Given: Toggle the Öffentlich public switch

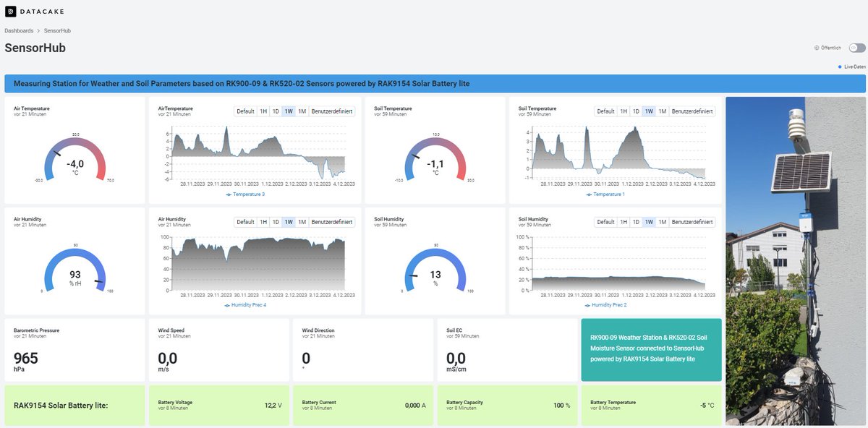Looking at the screenshot, I should (857, 48).
